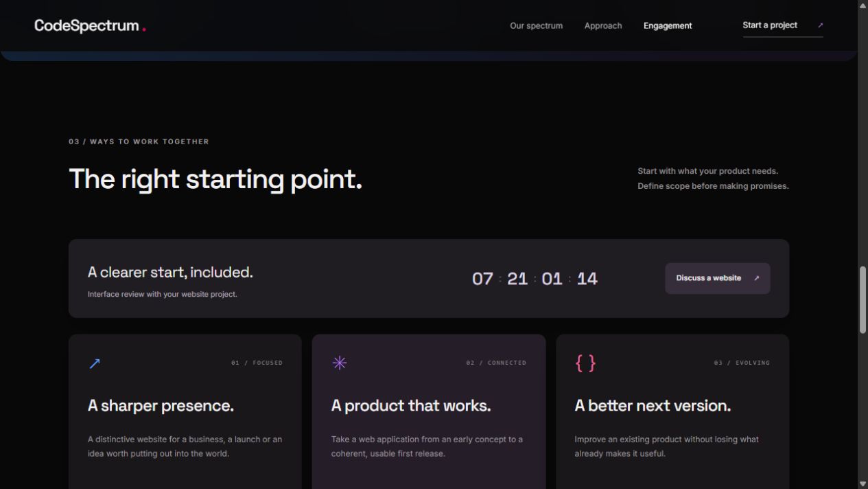Select the Engagement nav item
Screen dimensions: 868x489
click(x=668, y=26)
